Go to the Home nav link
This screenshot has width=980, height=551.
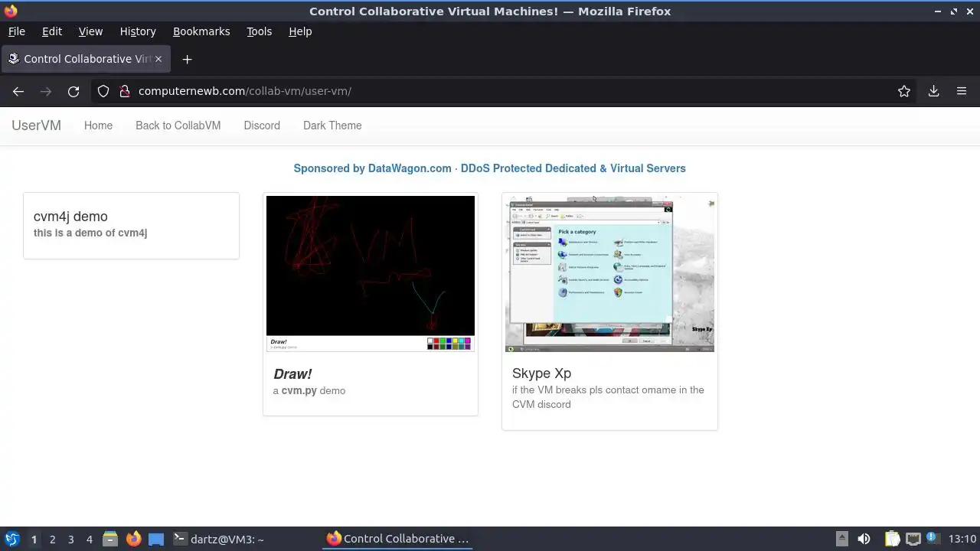point(98,126)
